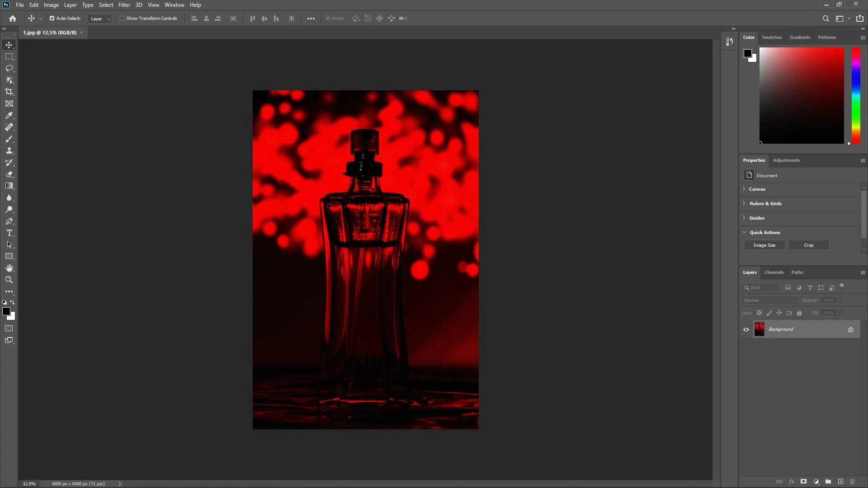
Task: Toggle the Auto-Select checkbox
Action: (x=52, y=19)
